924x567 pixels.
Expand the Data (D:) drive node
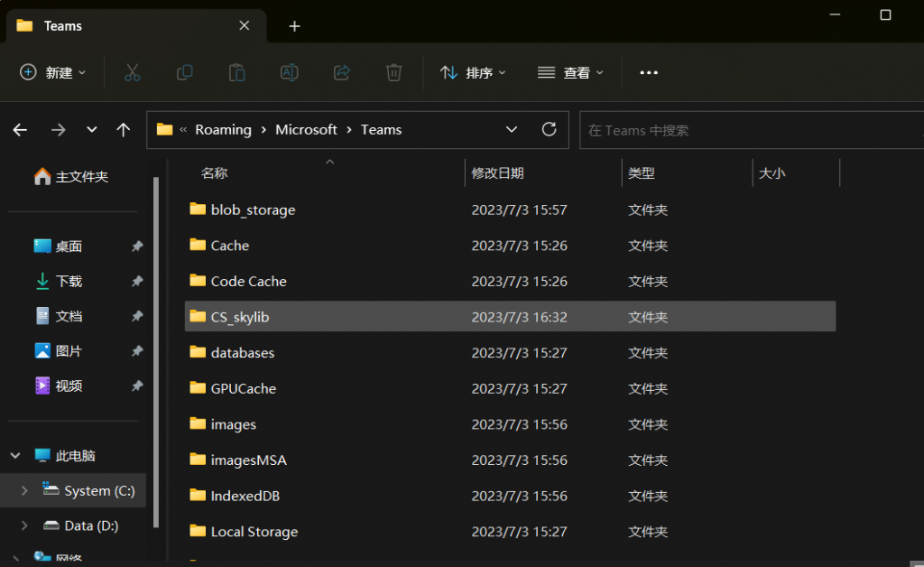pos(24,525)
